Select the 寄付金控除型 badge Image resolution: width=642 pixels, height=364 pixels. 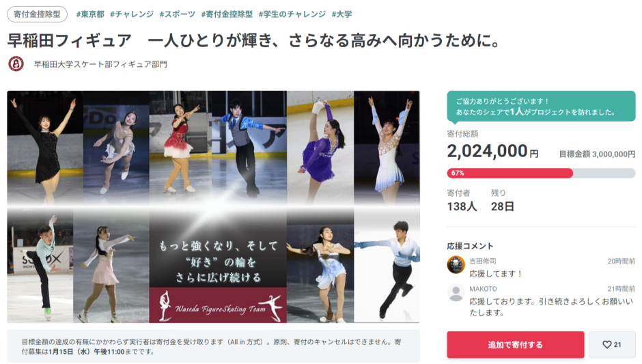click(38, 14)
